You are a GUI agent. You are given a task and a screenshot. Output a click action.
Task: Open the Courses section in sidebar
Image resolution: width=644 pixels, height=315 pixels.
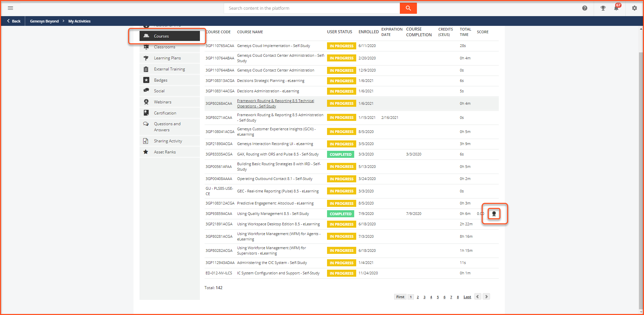[x=161, y=36]
